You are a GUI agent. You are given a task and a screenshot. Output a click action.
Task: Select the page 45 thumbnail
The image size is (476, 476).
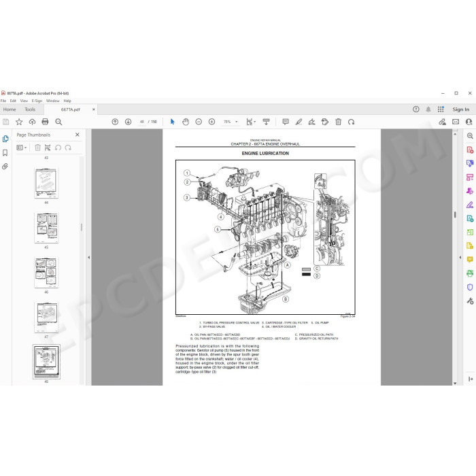point(46,228)
